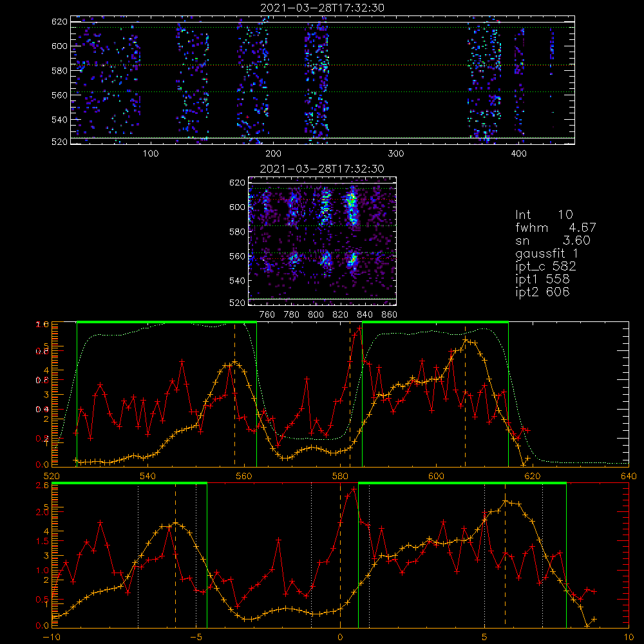Select the 'ipt2 606' parameter line
The width and height of the screenshot is (644, 644).
[542, 292]
